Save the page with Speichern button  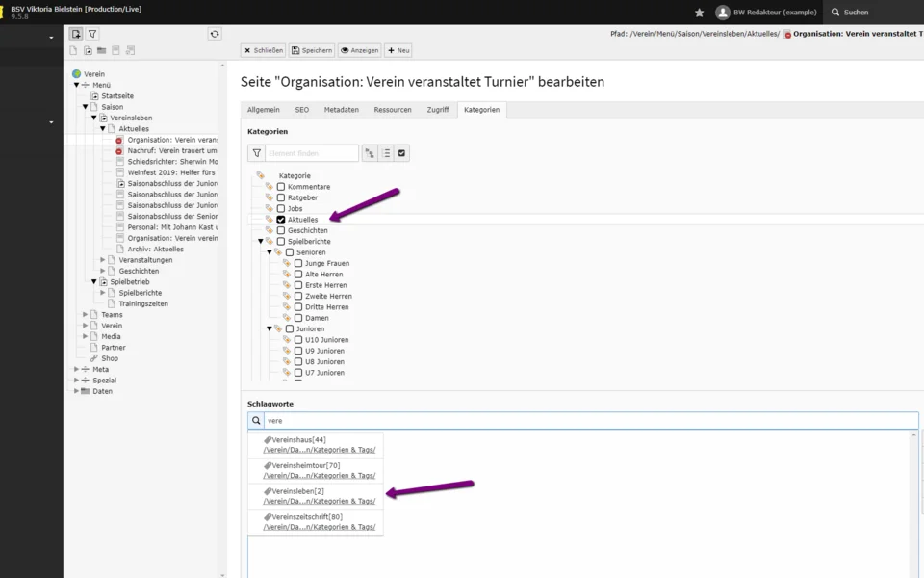pos(312,51)
